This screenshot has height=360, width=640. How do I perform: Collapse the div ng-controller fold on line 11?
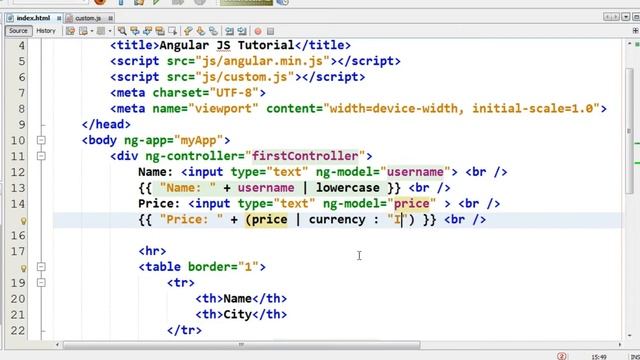tap(41, 156)
